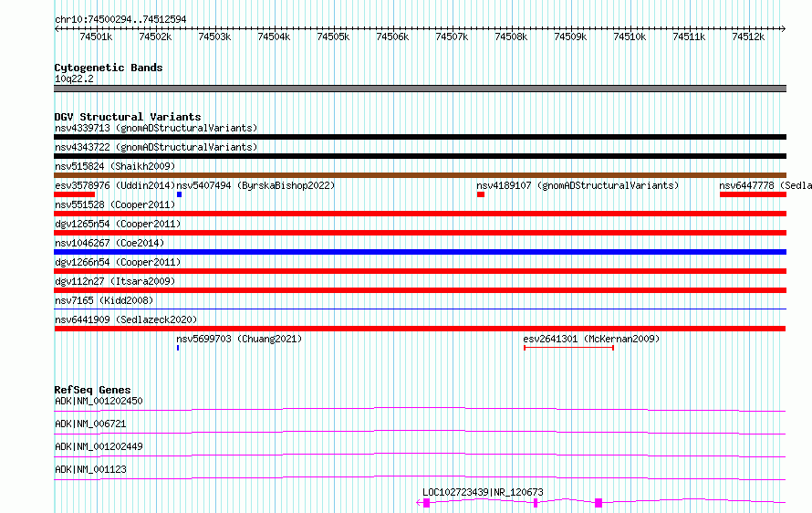The height and width of the screenshot is (513, 812).
Task: Click the esv2641301 red interval line
Action: tap(568, 348)
